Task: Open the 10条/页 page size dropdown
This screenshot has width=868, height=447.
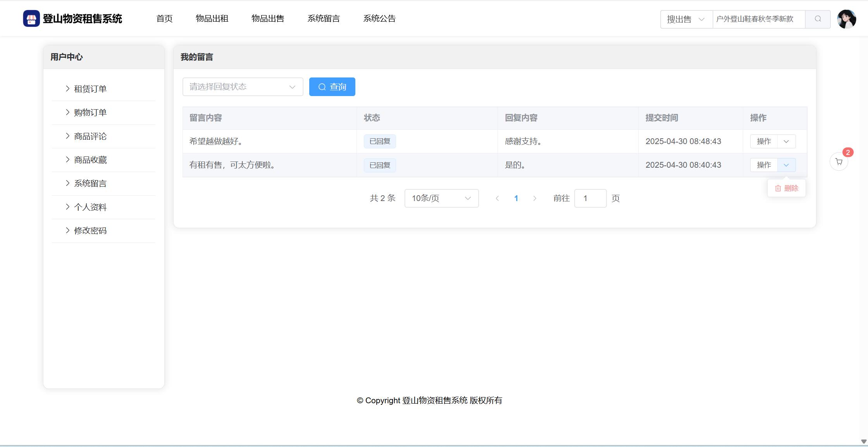Action: click(441, 198)
